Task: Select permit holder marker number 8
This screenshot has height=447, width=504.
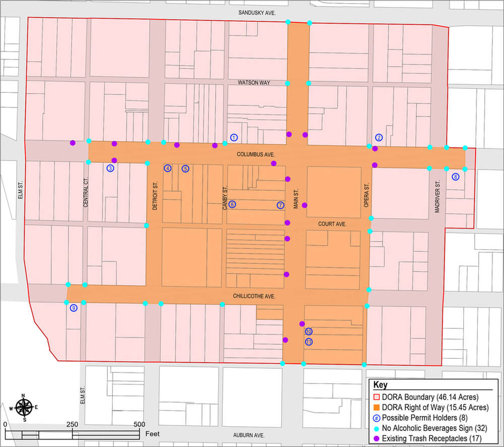Action: tap(456, 177)
